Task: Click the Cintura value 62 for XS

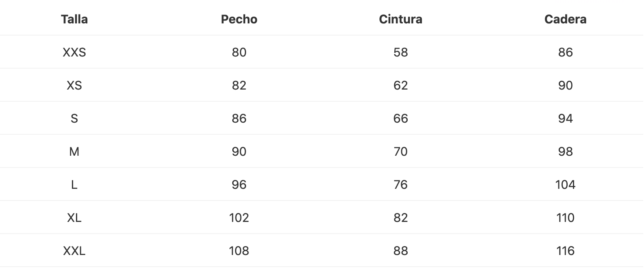Action: (401, 86)
